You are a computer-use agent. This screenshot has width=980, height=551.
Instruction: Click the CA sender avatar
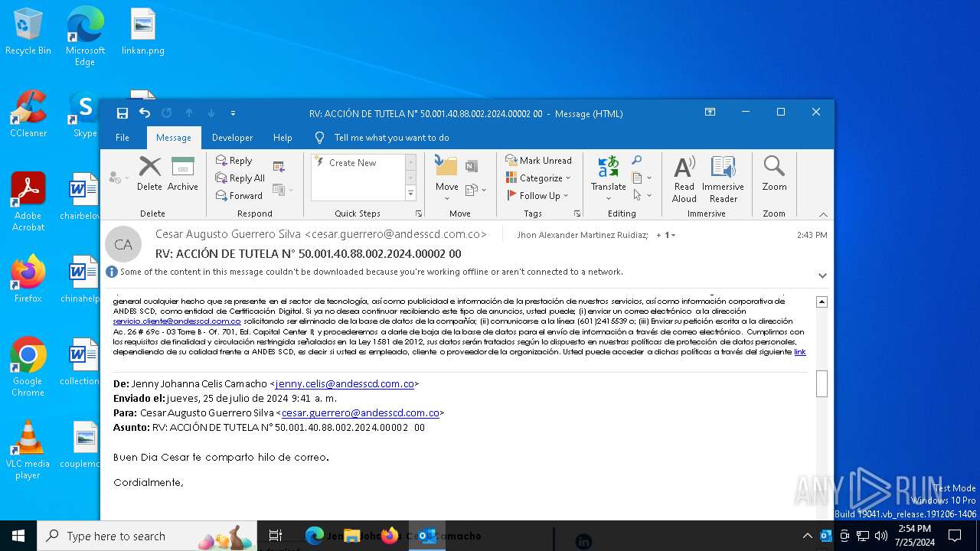123,245
